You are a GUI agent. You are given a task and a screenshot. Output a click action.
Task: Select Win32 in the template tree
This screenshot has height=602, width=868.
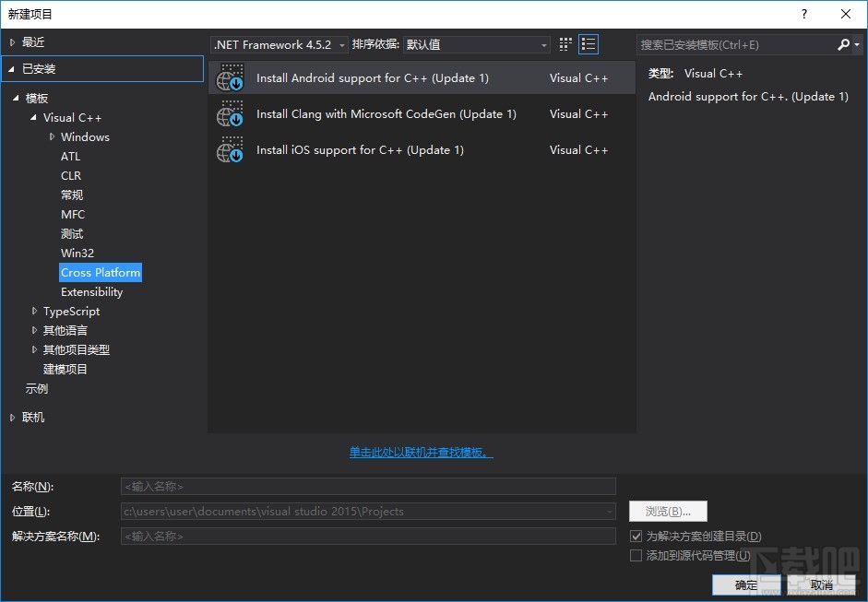pyautogui.click(x=77, y=254)
